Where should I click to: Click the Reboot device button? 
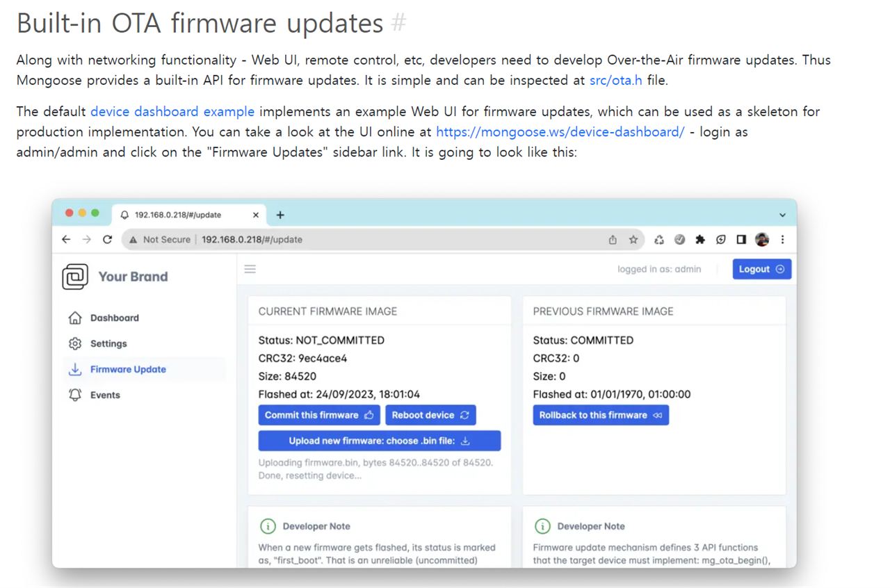tap(430, 415)
